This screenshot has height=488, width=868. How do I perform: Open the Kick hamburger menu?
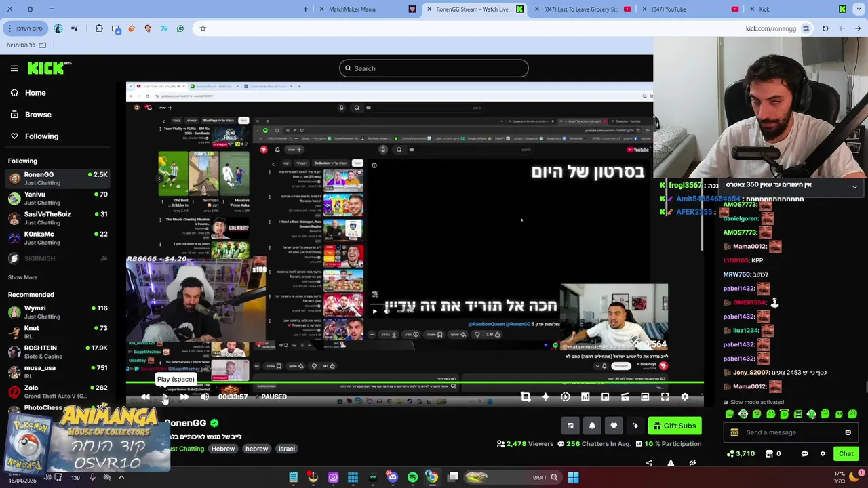14,68
